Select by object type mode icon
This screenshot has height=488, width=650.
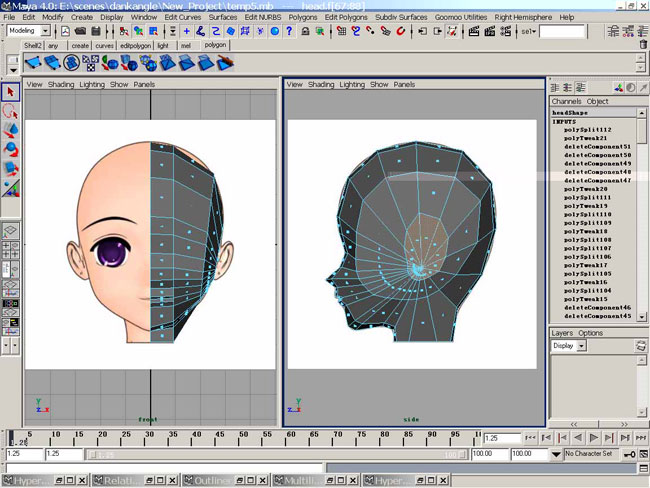coord(138,31)
